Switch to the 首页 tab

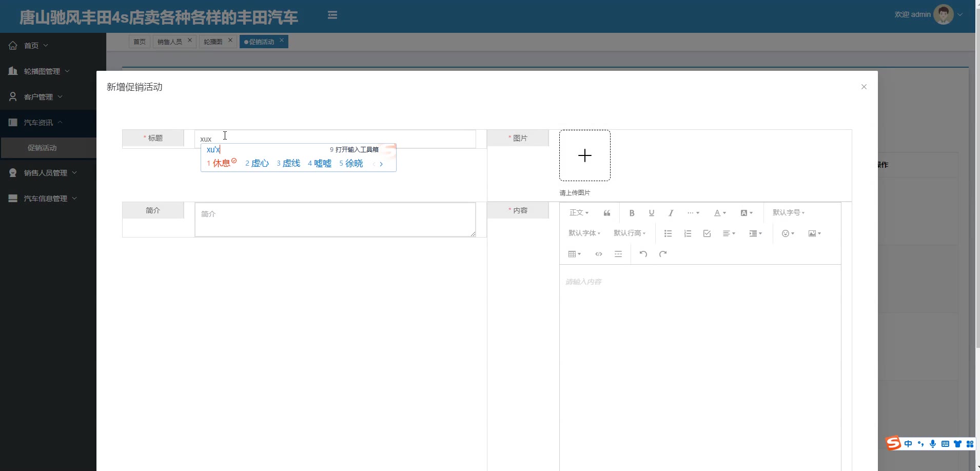(140, 42)
